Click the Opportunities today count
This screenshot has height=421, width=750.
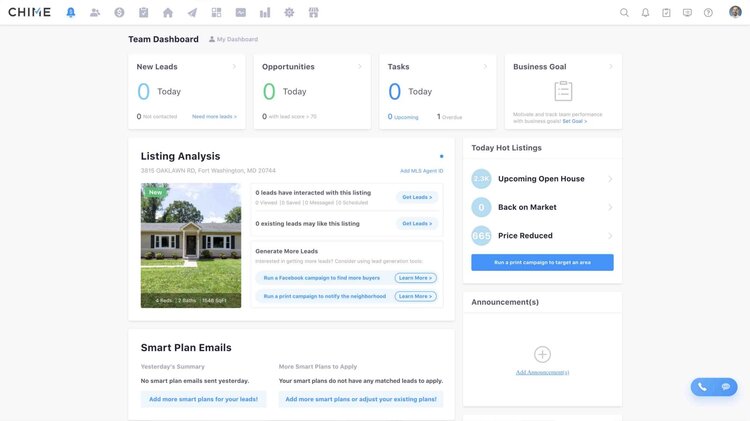[269, 91]
